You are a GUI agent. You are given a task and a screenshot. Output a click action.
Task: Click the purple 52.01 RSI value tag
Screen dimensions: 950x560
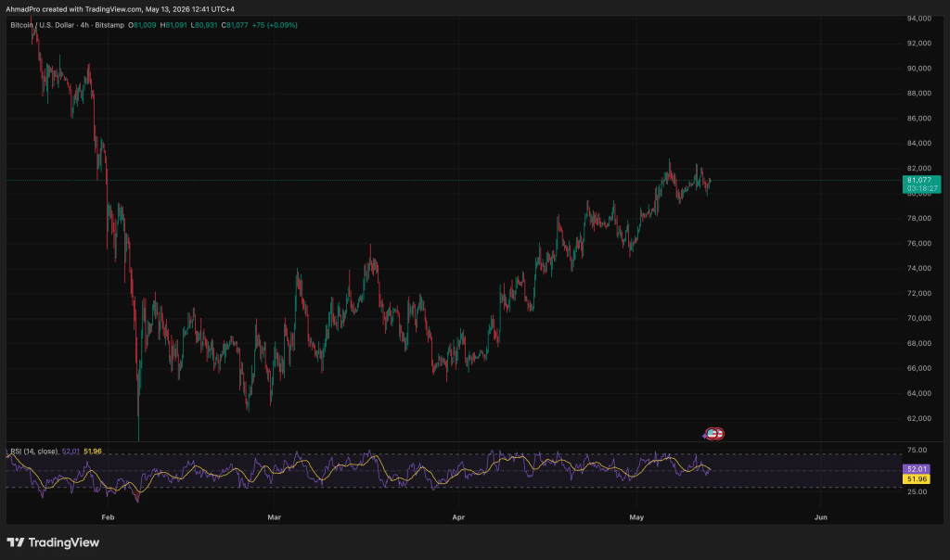tap(916, 469)
